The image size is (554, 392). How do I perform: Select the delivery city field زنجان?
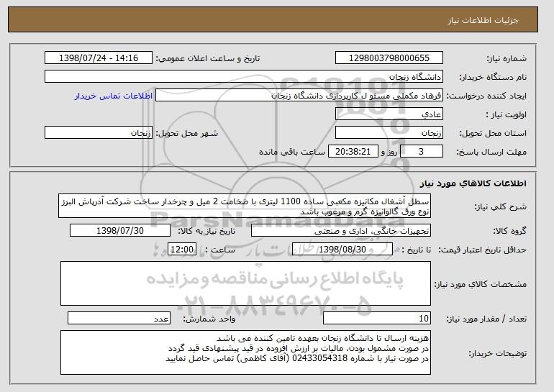pyautogui.click(x=99, y=133)
